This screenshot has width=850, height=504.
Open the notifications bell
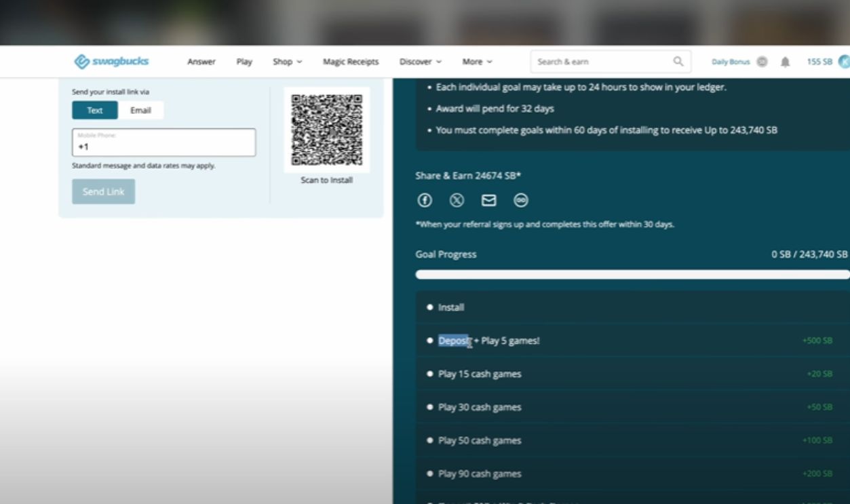(785, 62)
